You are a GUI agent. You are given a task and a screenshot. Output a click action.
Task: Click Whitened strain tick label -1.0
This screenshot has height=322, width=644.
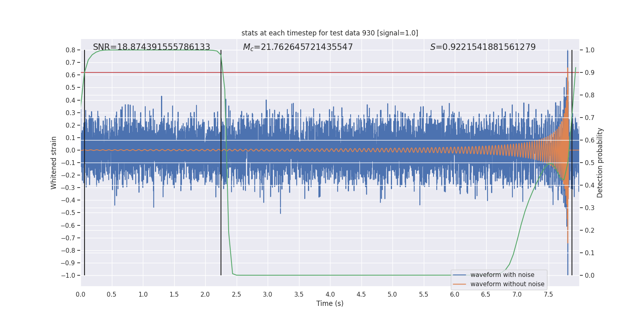click(68, 275)
